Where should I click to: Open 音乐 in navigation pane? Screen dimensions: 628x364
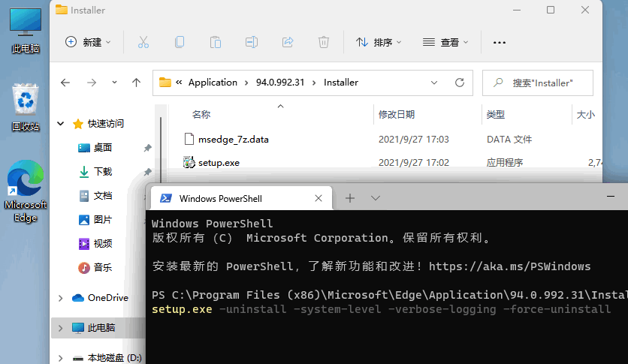pos(103,268)
